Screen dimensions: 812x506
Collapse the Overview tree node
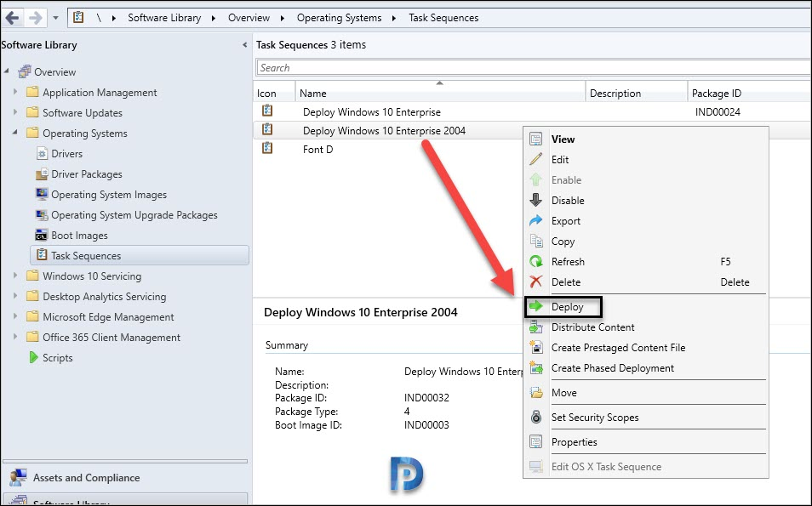(x=6, y=71)
